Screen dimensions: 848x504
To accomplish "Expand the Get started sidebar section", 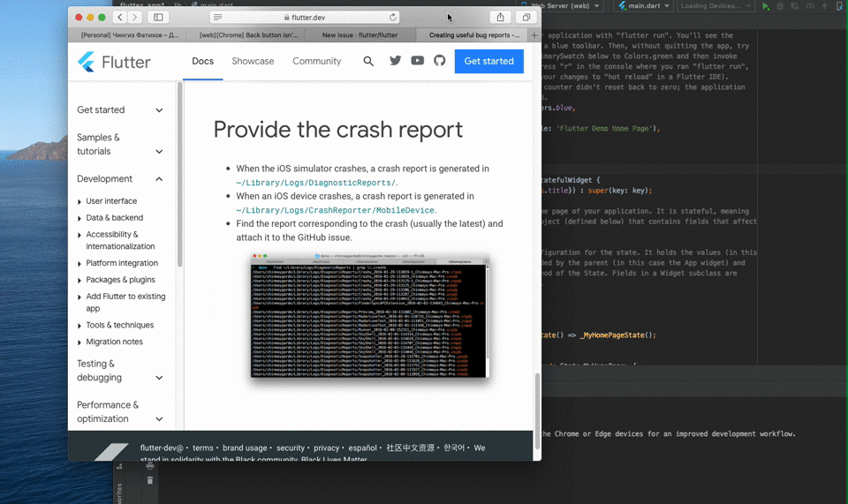I will [x=120, y=109].
